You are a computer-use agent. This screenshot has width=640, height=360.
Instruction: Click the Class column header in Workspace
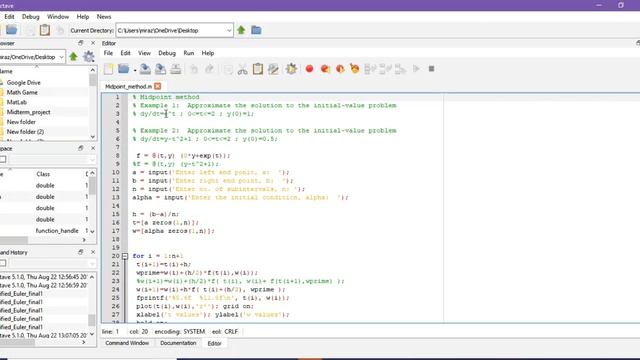click(x=43, y=174)
